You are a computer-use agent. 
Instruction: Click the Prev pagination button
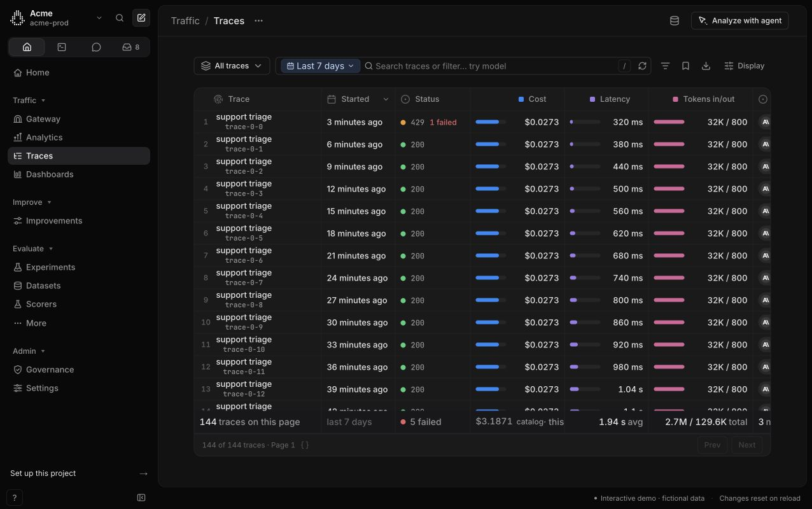(x=713, y=445)
